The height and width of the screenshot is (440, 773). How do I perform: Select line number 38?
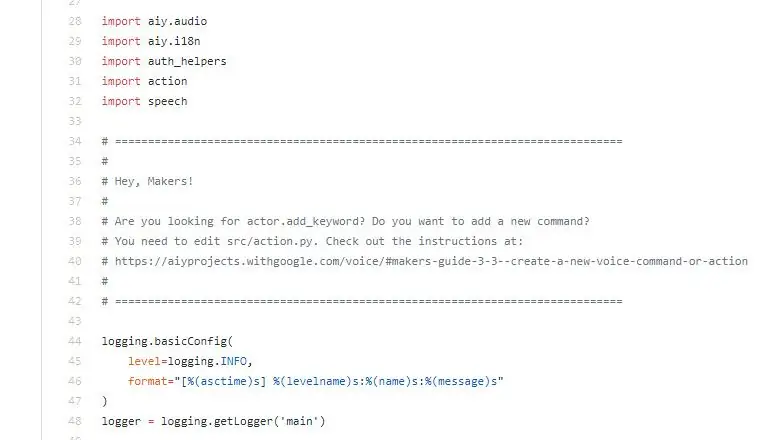(x=75, y=221)
